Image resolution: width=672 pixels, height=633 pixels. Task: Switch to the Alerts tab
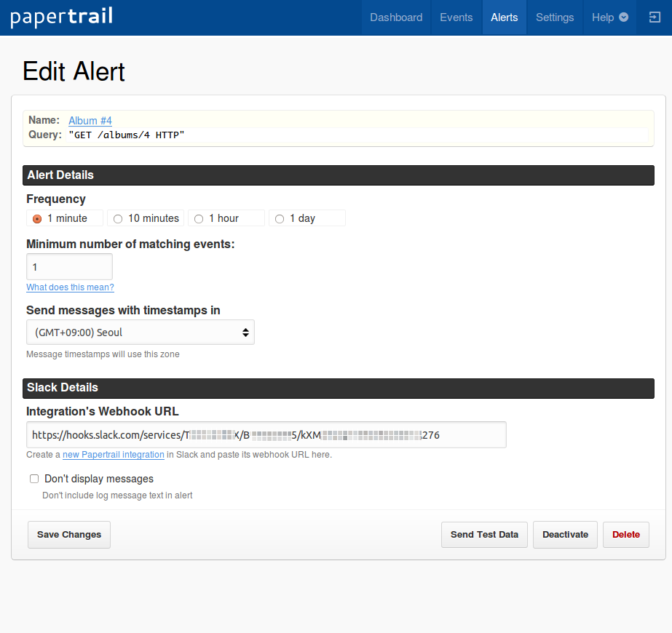coord(505,17)
